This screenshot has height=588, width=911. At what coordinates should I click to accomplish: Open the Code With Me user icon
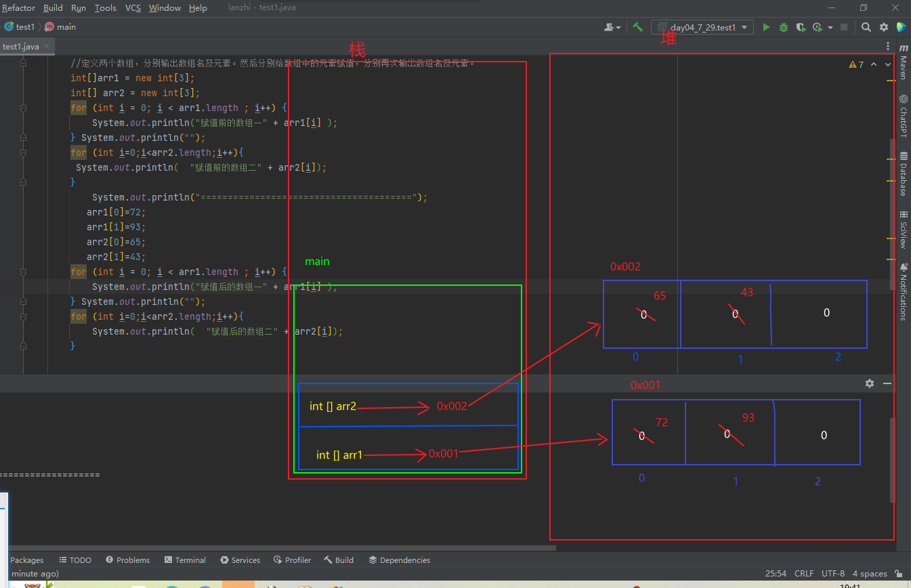click(x=609, y=27)
